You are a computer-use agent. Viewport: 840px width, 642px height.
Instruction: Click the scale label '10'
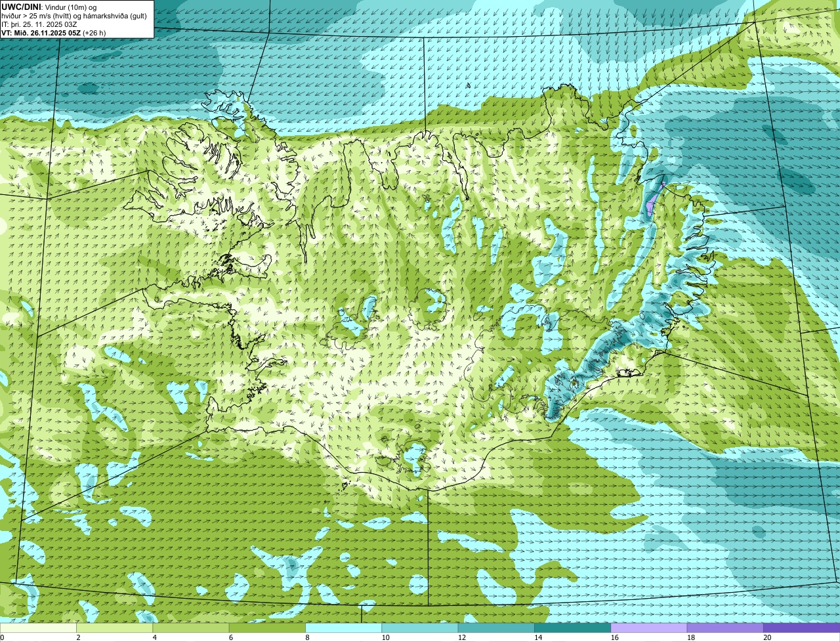(385, 637)
